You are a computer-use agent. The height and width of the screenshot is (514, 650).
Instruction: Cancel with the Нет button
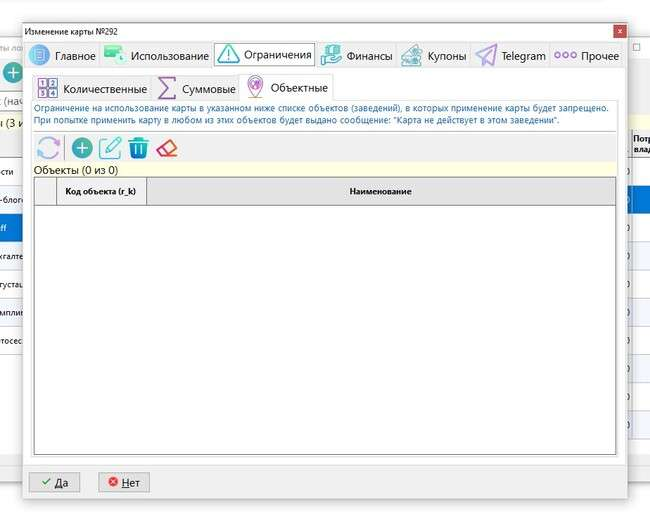123,482
